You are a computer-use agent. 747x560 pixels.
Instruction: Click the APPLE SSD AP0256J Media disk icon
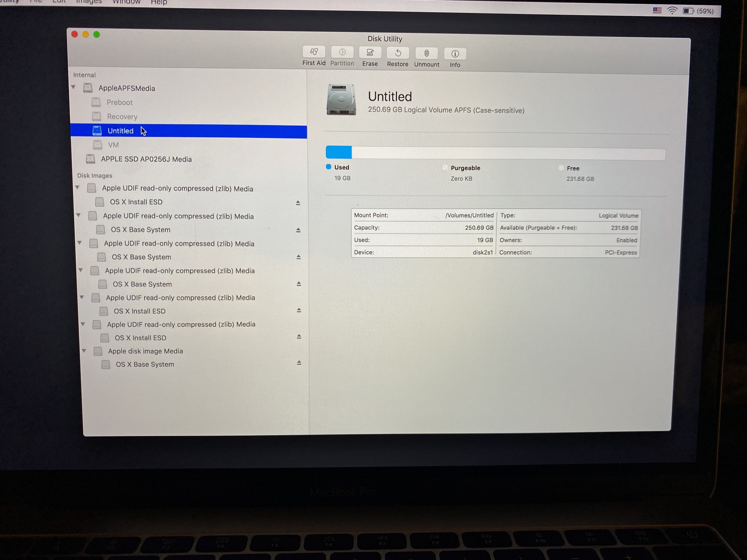click(x=90, y=159)
